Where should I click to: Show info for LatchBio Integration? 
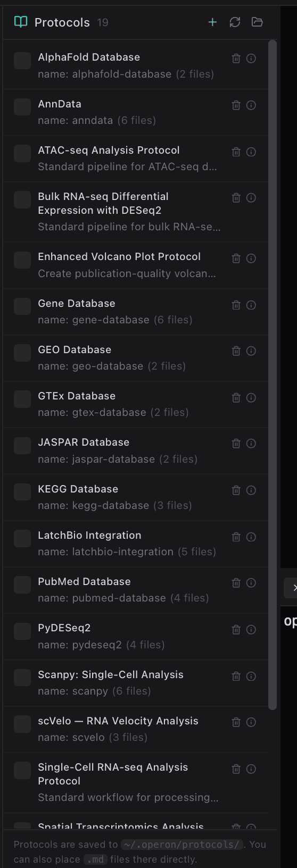(x=251, y=537)
